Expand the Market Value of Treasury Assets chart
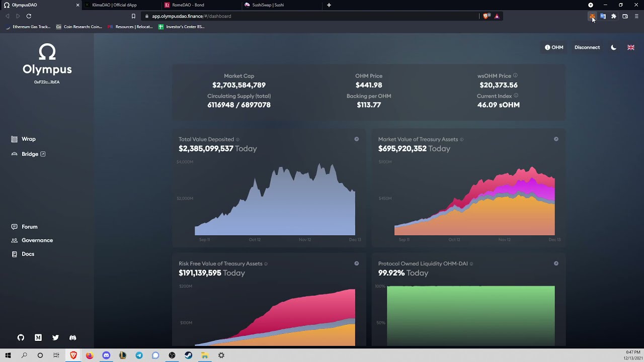Image resolution: width=644 pixels, height=362 pixels. pos(556,139)
